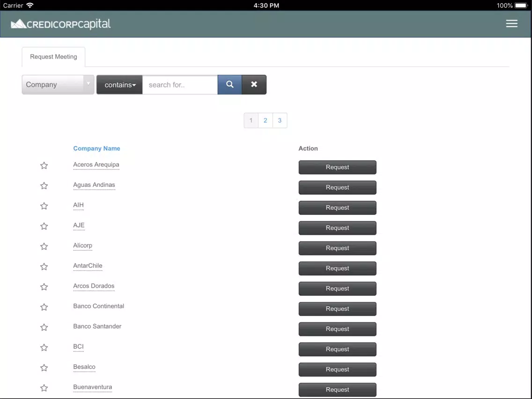Open Aceros Arequipa company link
This screenshot has width=532, height=399.
[x=96, y=164]
